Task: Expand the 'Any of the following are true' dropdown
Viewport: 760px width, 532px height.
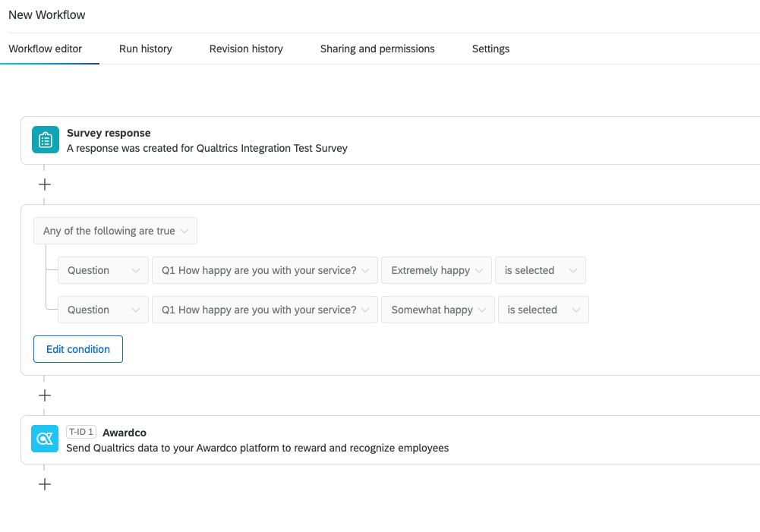Action: (115, 231)
